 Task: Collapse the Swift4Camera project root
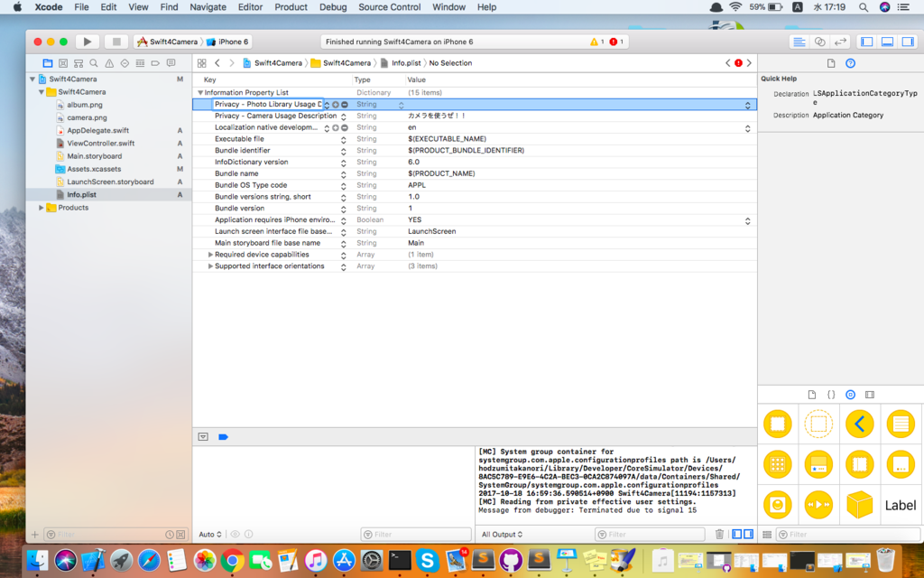pyautogui.click(x=32, y=79)
